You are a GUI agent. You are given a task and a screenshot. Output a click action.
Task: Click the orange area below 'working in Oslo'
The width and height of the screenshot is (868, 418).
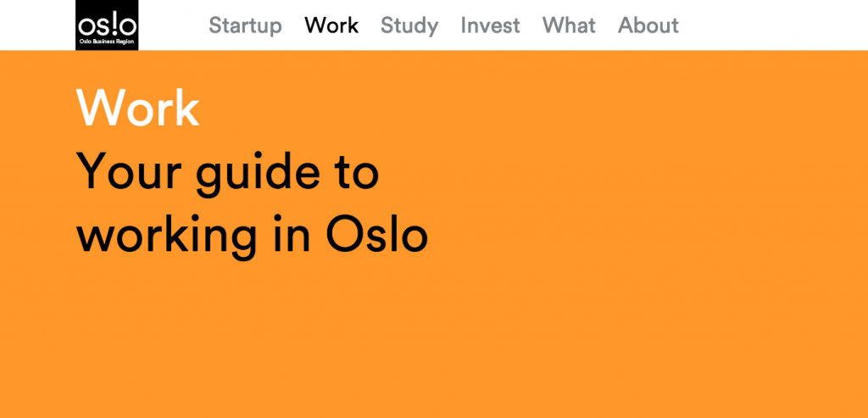pos(254,339)
